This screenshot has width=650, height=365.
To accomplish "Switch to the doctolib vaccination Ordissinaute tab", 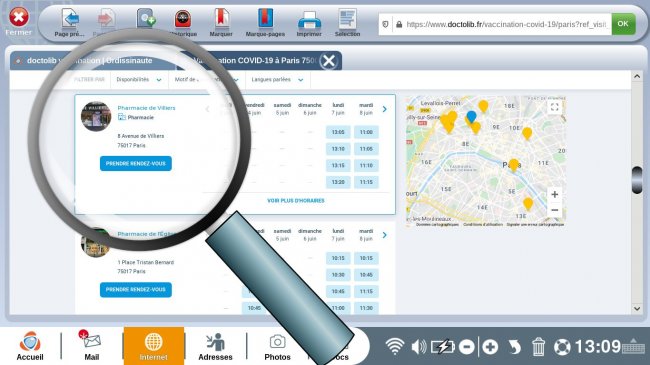I will (x=90, y=61).
